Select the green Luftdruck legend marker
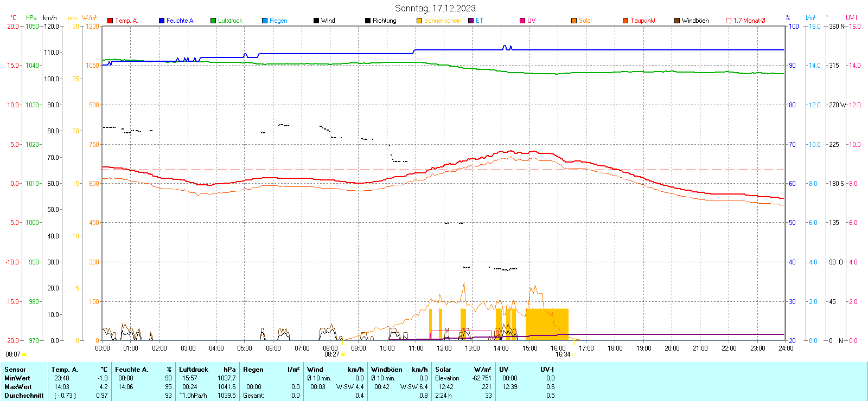The height and width of the screenshot is (401, 868). point(213,21)
